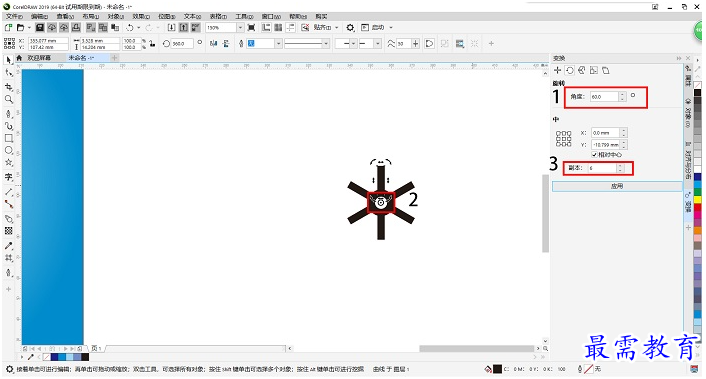The width and height of the screenshot is (706, 379).
Task: Select the Transparency checkerboard tool
Action: (9, 231)
